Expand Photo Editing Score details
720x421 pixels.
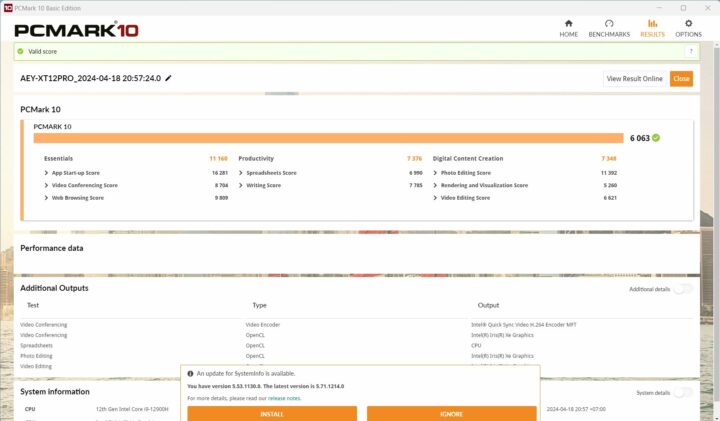pos(436,173)
